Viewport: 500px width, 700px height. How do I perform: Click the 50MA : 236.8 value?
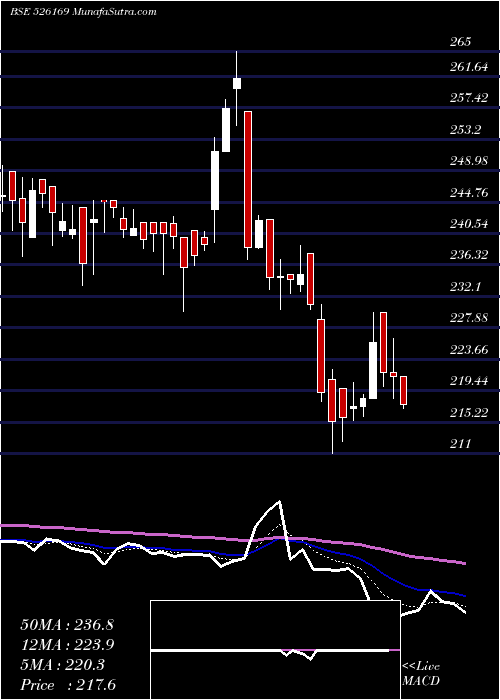click(x=67, y=625)
